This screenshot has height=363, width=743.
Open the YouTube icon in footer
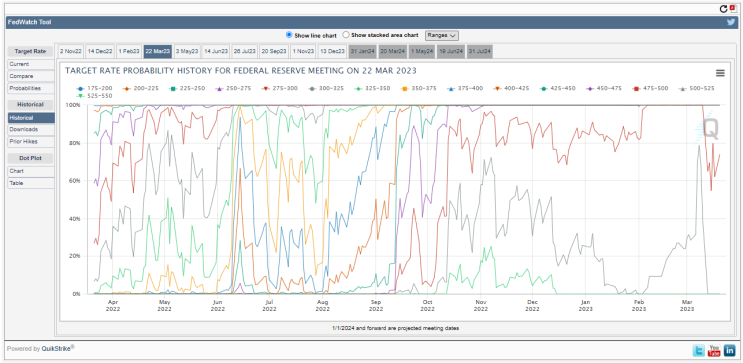[x=714, y=351]
